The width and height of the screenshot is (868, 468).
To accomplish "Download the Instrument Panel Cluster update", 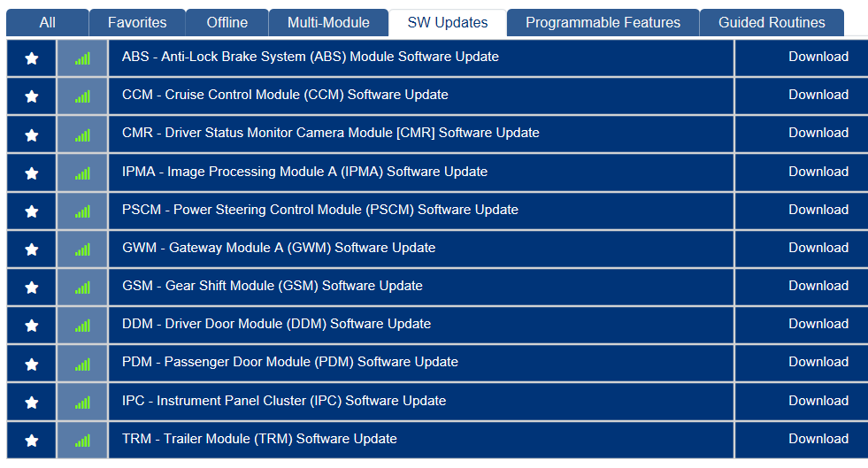I will (818, 402).
